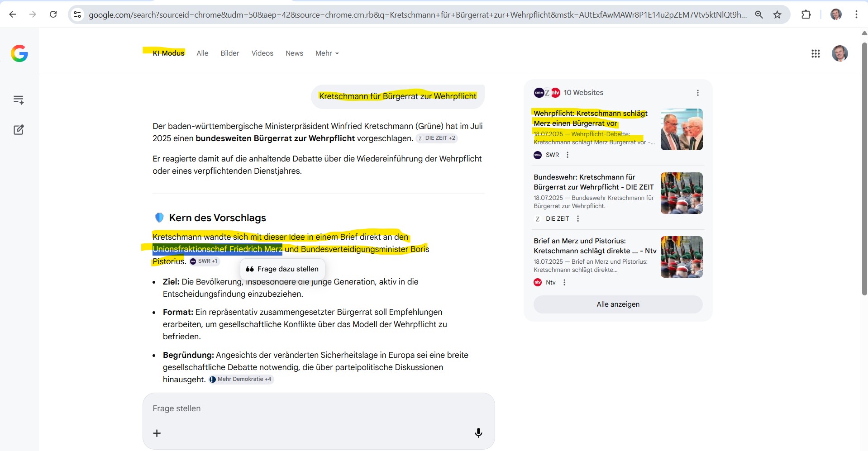Open options menu for 10 Websites panel
868x451 pixels.
click(697, 93)
